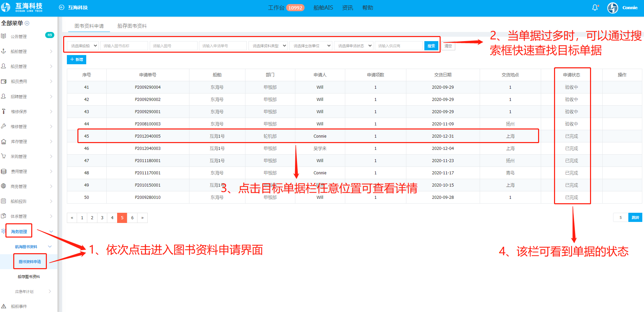Open the 请选择船舶 dropdown

[x=83, y=46]
